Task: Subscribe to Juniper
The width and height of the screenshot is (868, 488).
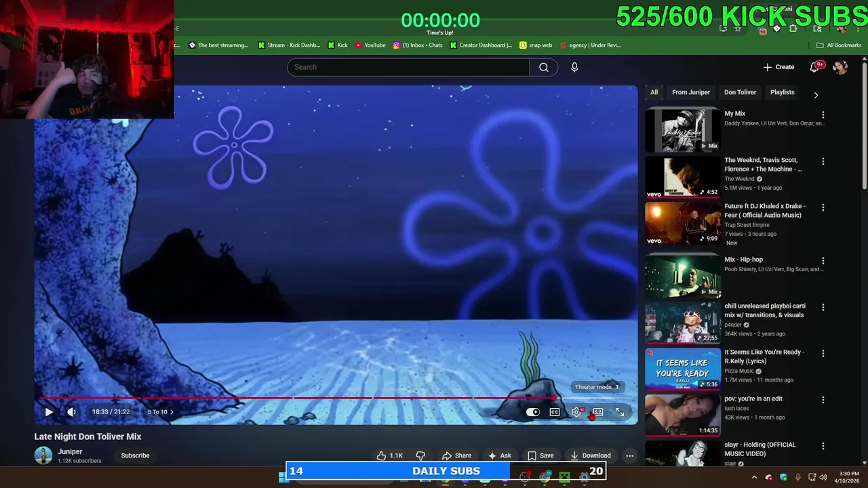Action: click(135, 455)
